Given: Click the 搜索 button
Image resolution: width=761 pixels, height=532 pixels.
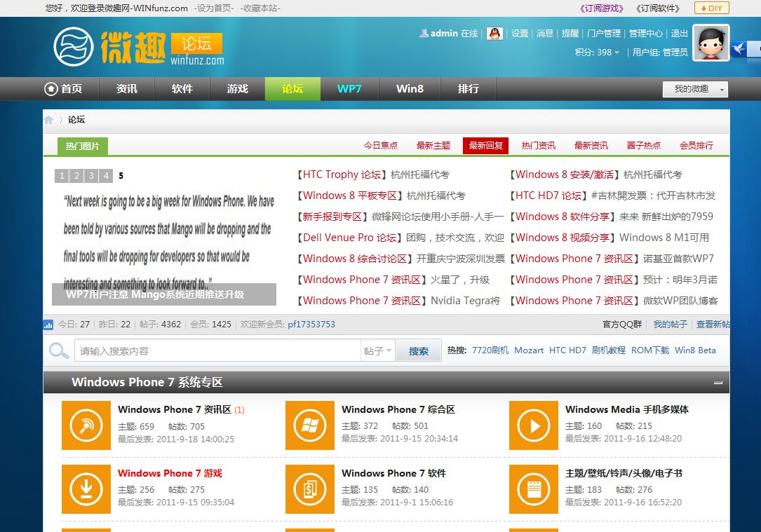Looking at the screenshot, I should (418, 350).
